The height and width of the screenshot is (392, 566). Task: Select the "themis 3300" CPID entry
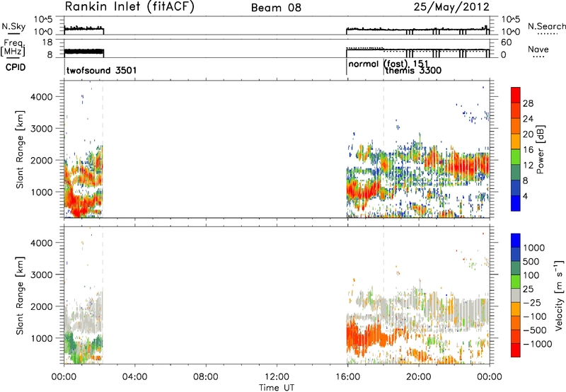[413, 70]
